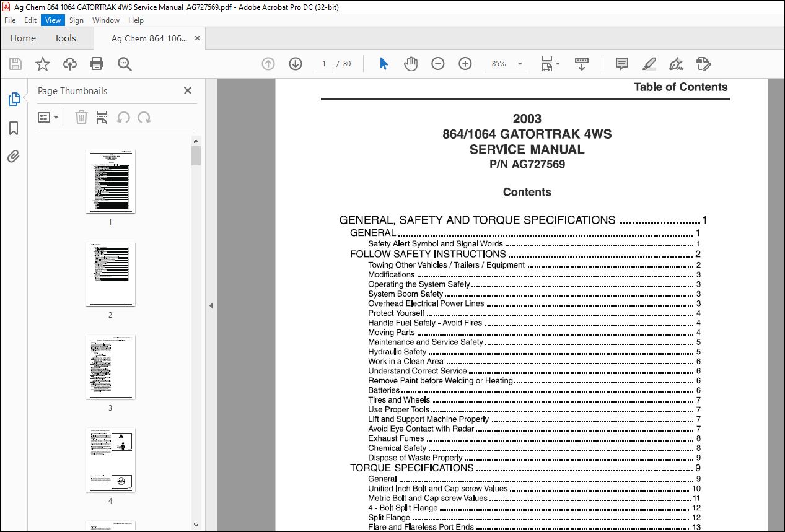Click the stamp/request signature icon
The width and height of the screenshot is (785, 532).
[703, 64]
